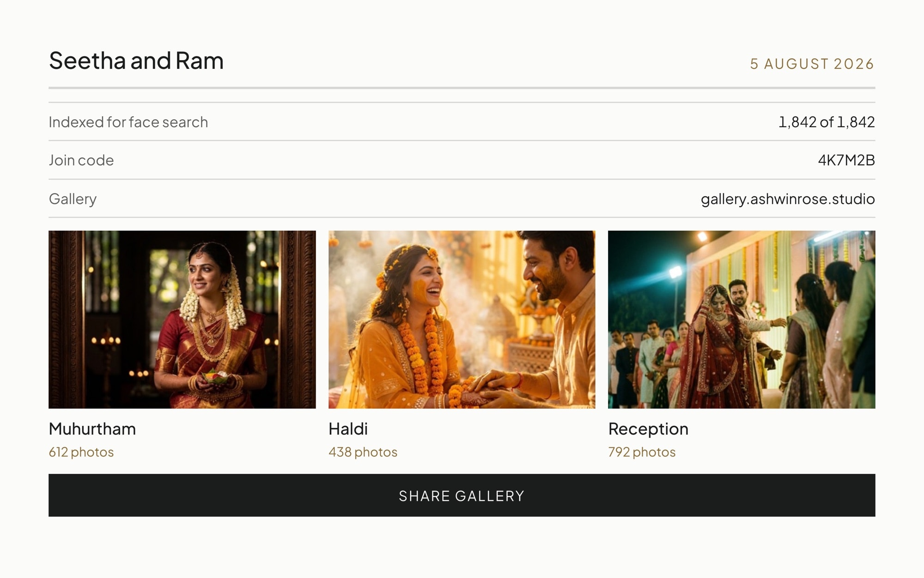The width and height of the screenshot is (924, 578).
Task: Open the Muhurtham album thumbnail
Action: pyautogui.click(x=182, y=320)
